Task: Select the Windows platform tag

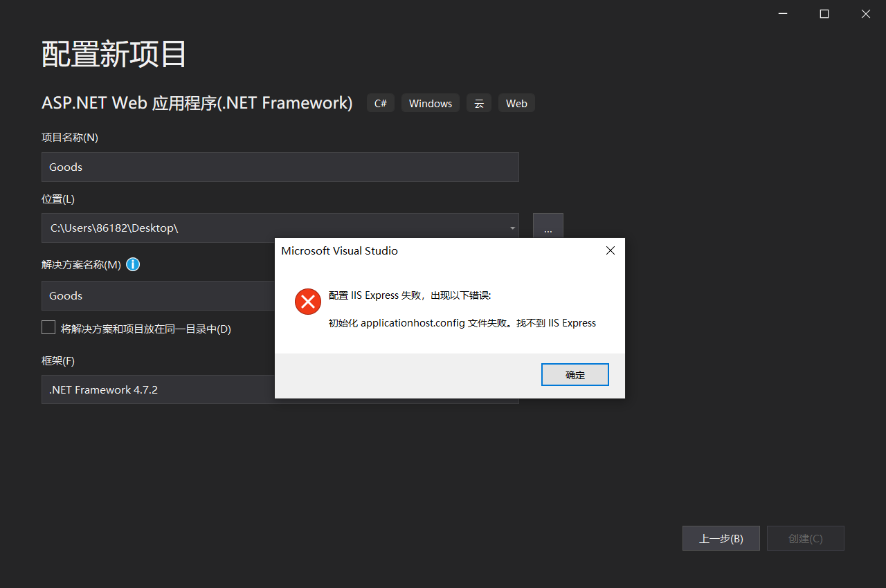Action: (x=430, y=103)
